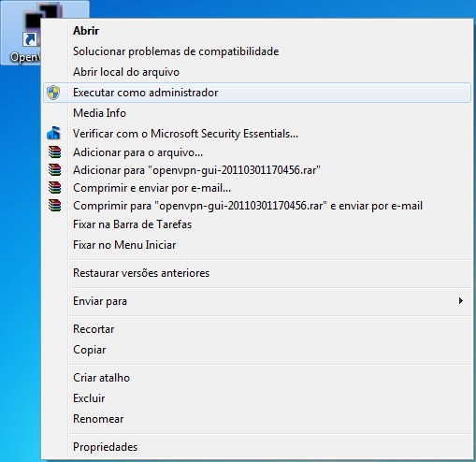The image size is (476, 462).
Task: Open Propriedades of the shortcut
Action: pos(257,447)
